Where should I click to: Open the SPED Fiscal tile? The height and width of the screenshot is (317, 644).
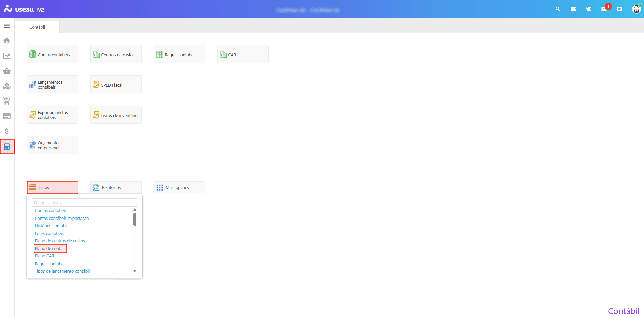coord(116,85)
